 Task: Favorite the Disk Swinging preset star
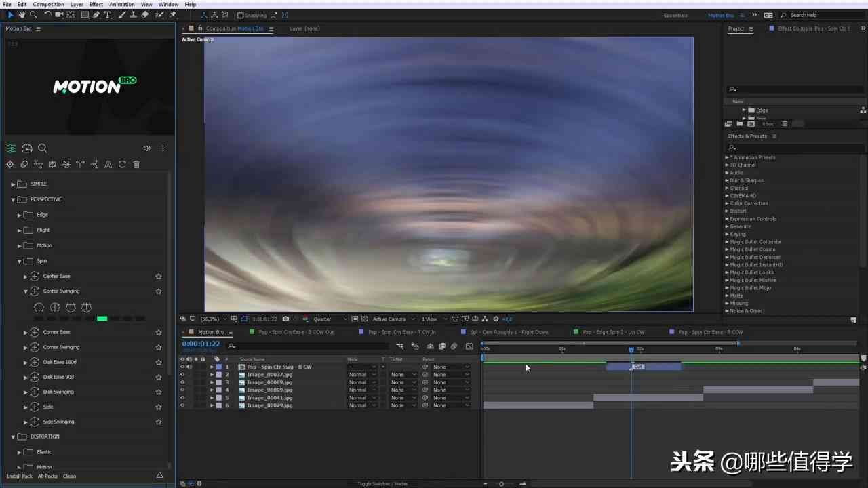click(159, 392)
